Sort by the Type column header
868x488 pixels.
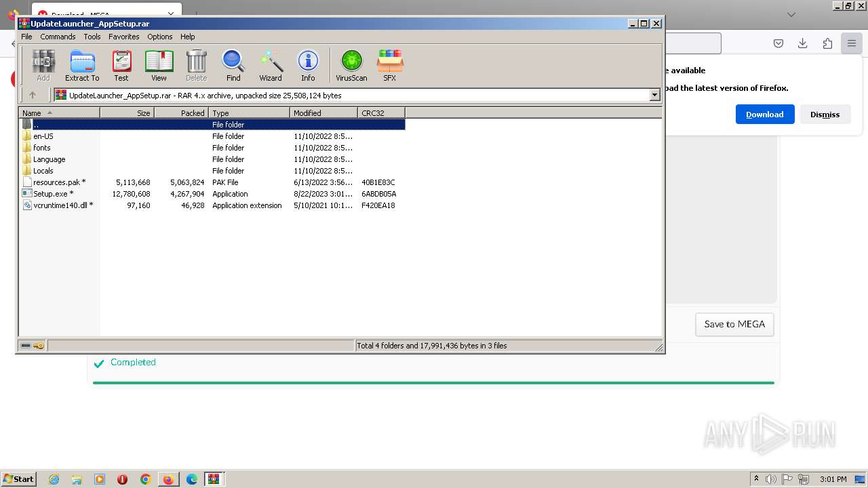(249, 113)
